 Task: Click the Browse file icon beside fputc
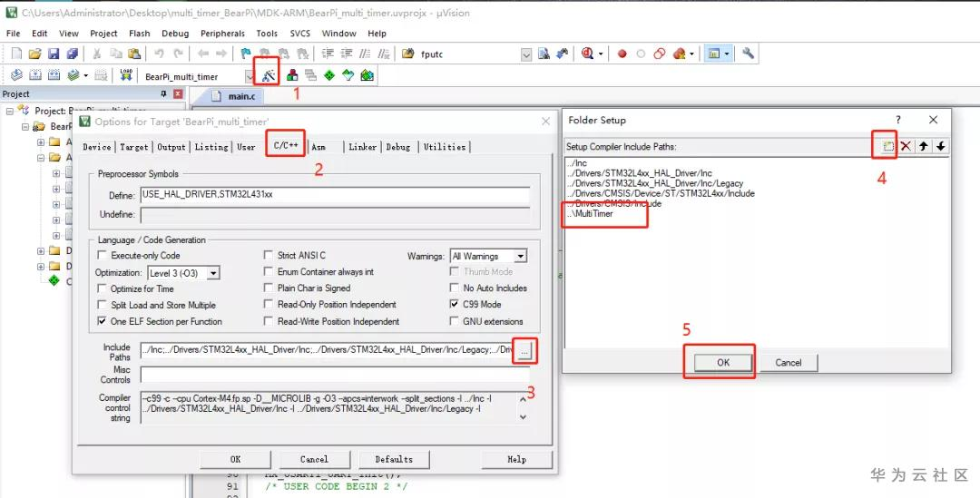coord(544,54)
